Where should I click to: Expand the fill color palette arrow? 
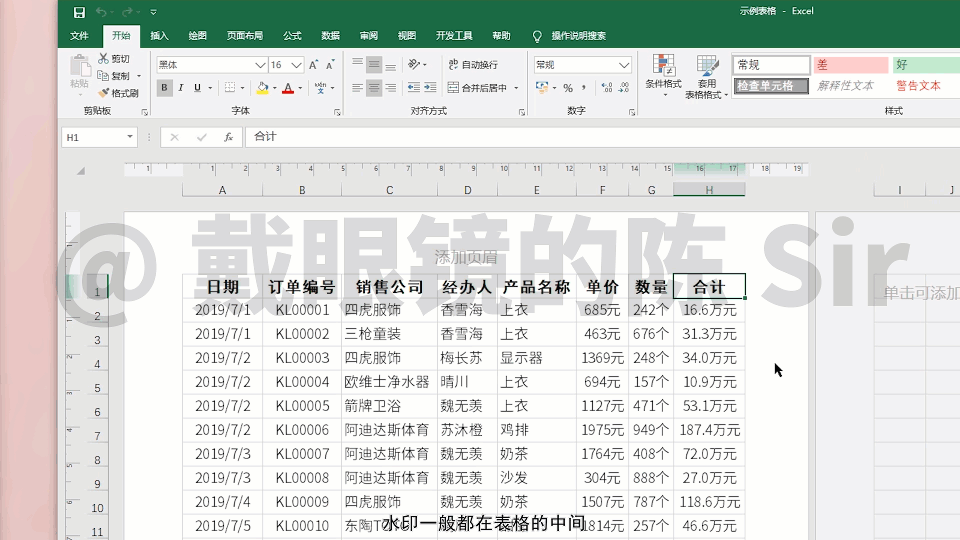click(x=275, y=88)
